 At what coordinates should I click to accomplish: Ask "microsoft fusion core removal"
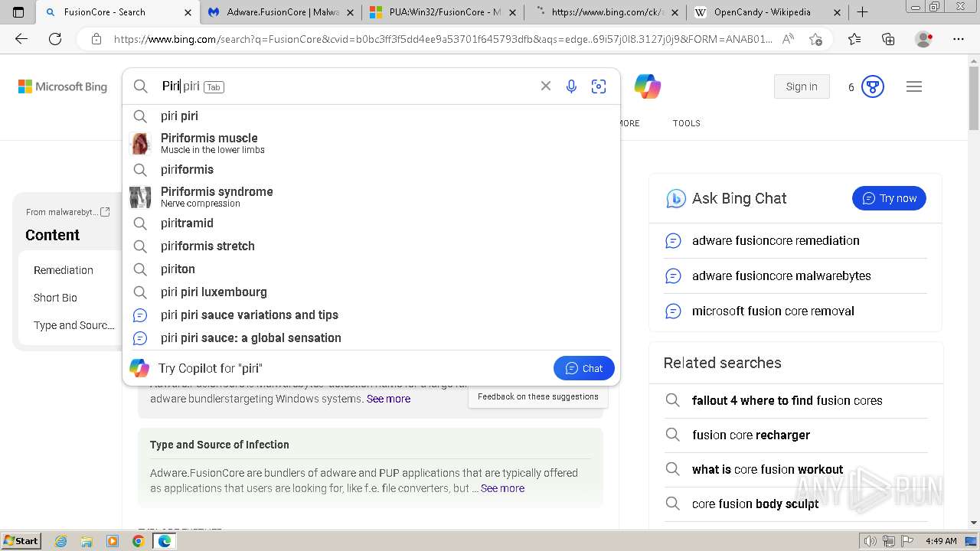click(795, 311)
